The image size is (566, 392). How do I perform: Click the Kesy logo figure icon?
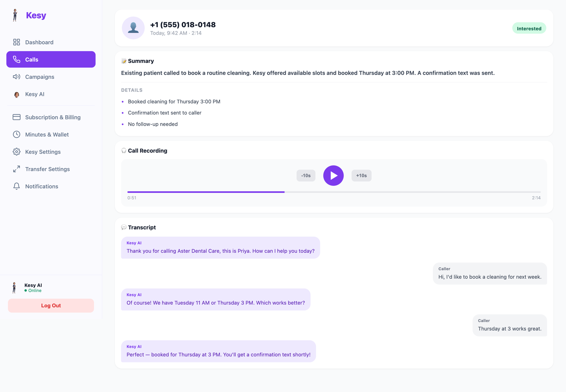(x=15, y=15)
